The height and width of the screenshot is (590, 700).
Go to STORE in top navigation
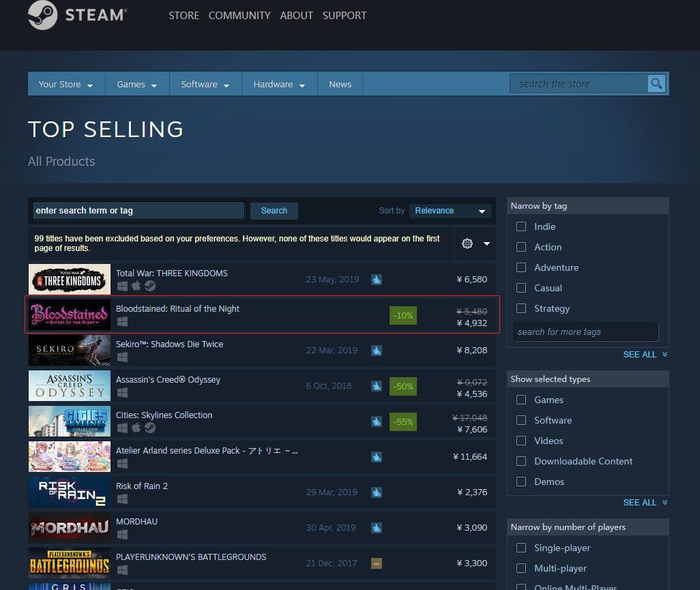[184, 16]
